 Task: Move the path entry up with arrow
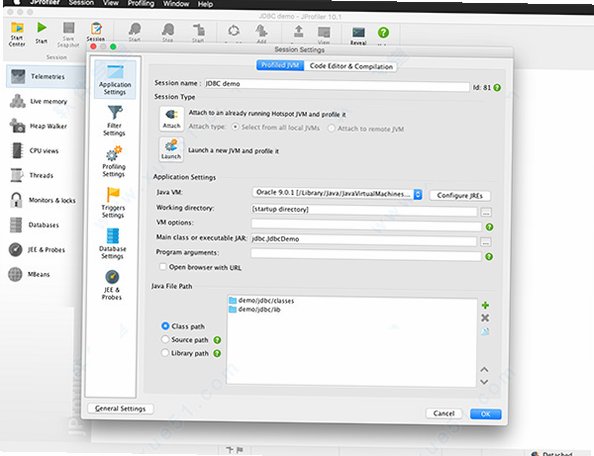[484, 369]
